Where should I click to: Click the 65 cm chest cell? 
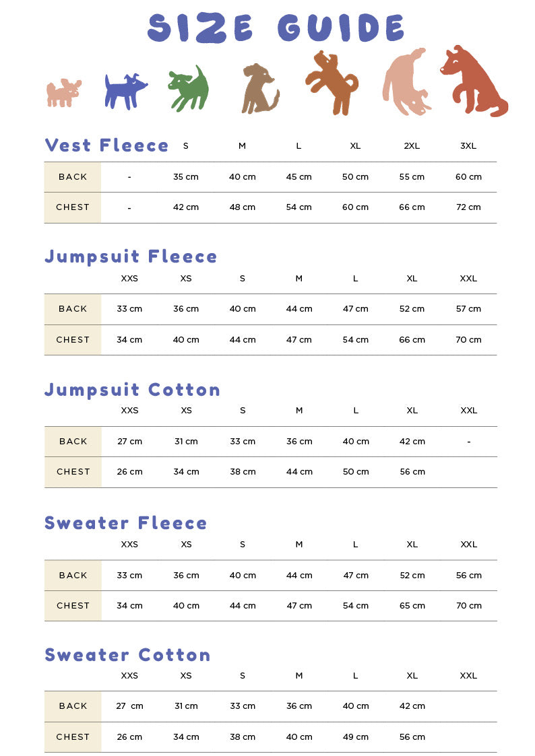[412, 606]
